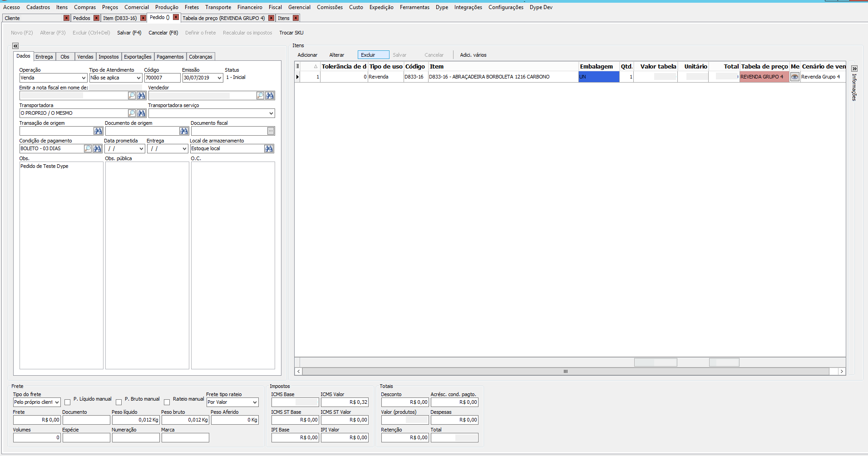Toggle the Rateio manual checkbox
The image size is (868, 456).
167,402
